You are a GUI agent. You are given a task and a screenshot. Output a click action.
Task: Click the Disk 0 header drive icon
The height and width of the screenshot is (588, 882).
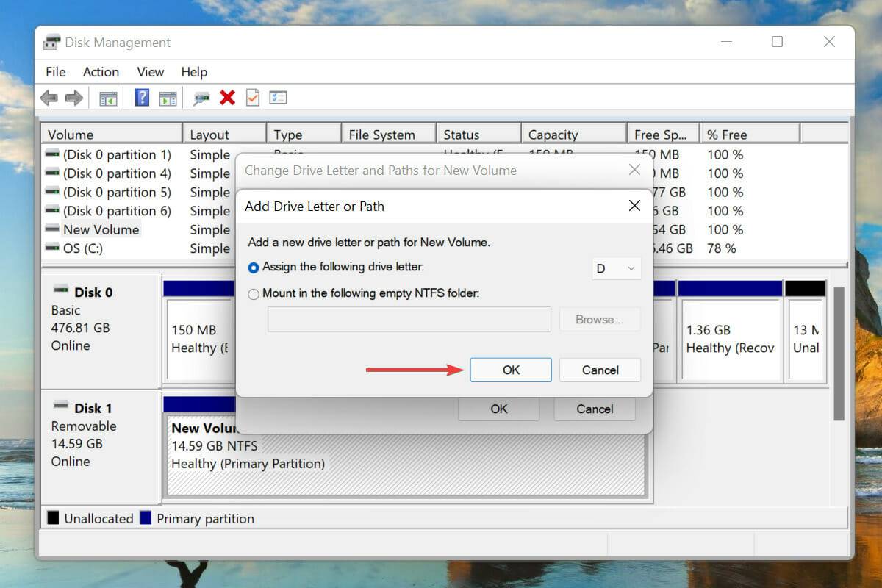pos(61,290)
